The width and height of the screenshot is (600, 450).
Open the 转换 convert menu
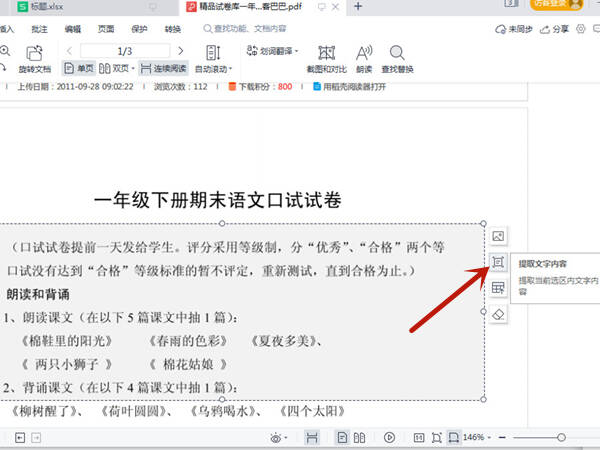(x=173, y=29)
